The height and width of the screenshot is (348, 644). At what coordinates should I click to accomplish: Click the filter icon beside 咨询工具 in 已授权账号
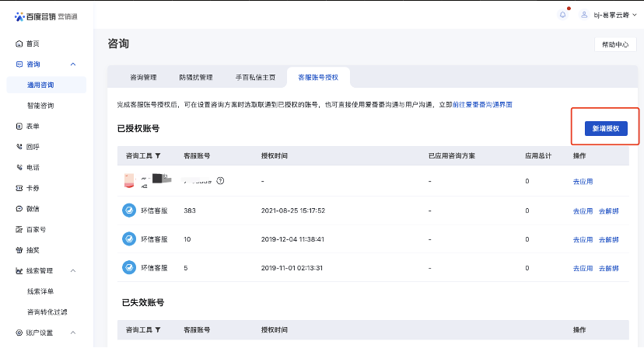click(x=159, y=155)
